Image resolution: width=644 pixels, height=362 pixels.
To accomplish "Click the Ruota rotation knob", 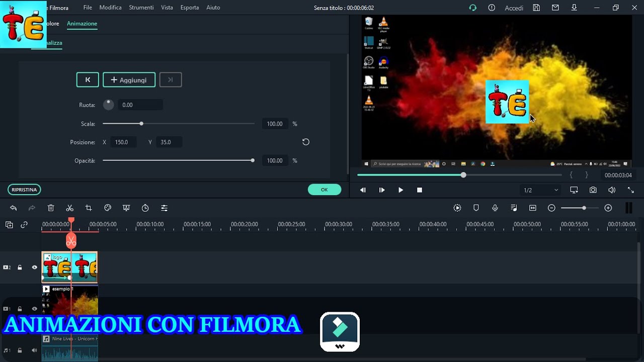I will click(x=108, y=105).
